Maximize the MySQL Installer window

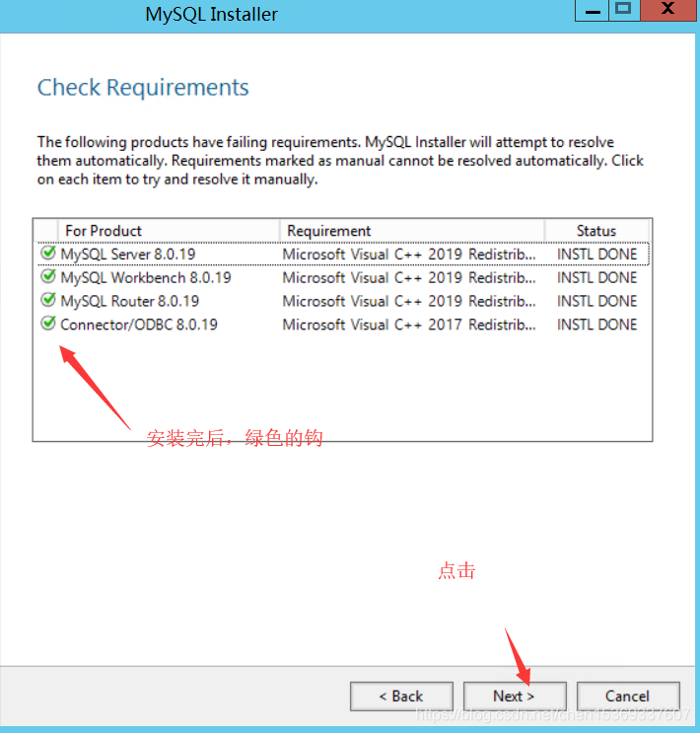click(624, 10)
